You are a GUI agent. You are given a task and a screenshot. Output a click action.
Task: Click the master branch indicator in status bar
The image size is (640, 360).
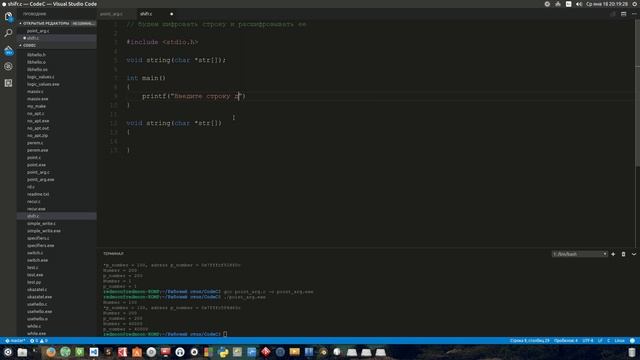coord(15,340)
